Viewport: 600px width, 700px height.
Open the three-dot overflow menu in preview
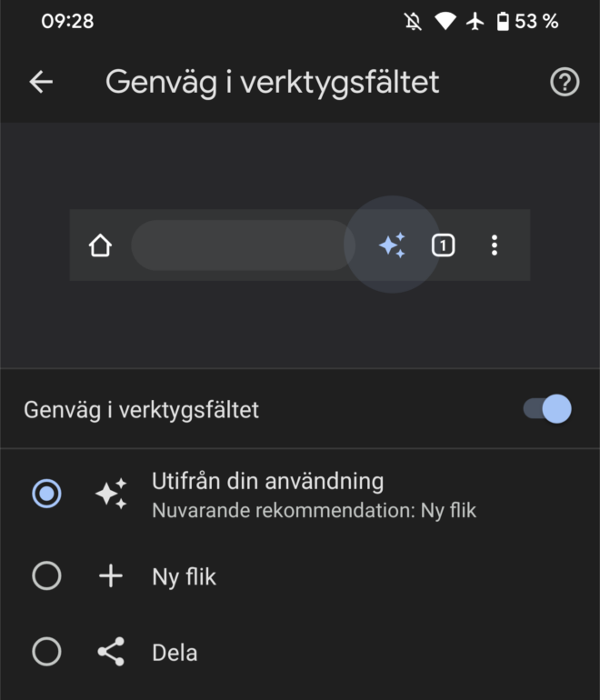(495, 245)
